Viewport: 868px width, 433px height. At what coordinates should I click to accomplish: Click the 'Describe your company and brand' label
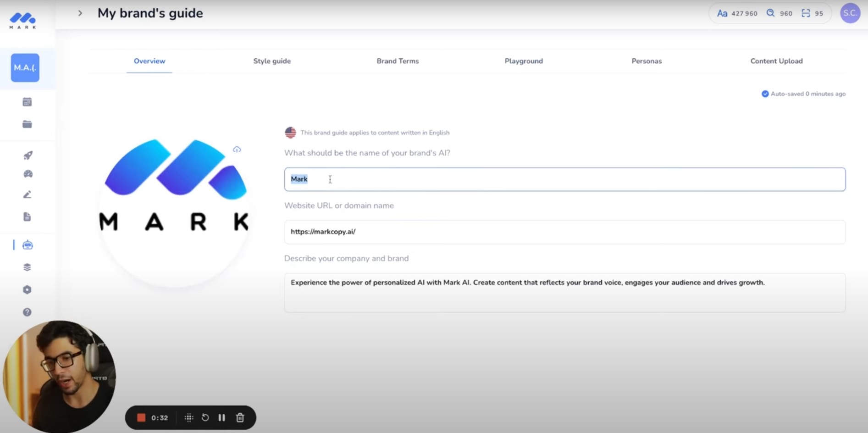(346, 259)
